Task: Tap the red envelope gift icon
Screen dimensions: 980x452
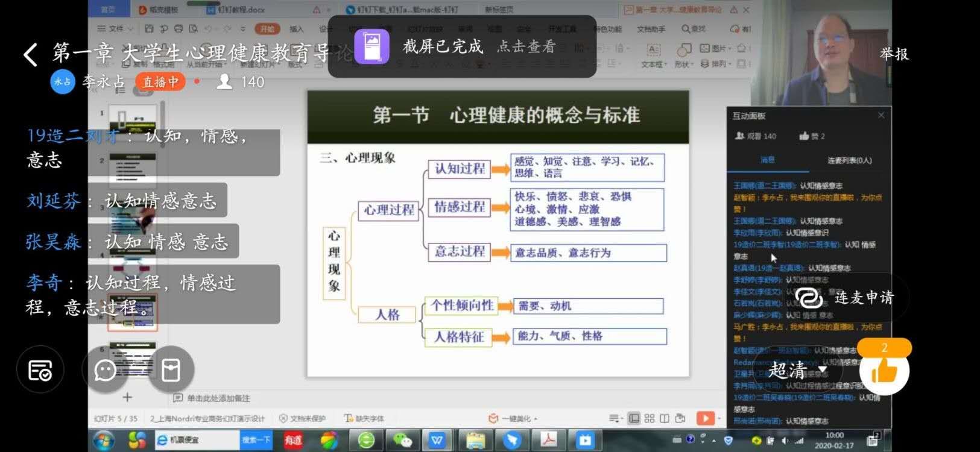Action: click(x=171, y=370)
